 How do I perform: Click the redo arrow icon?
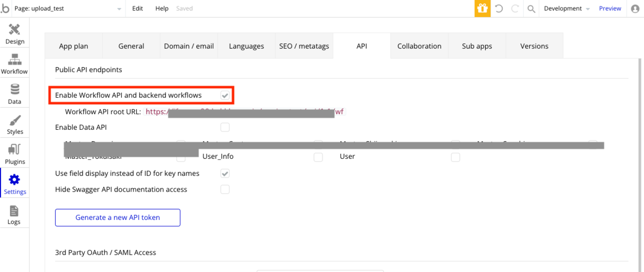click(x=515, y=9)
